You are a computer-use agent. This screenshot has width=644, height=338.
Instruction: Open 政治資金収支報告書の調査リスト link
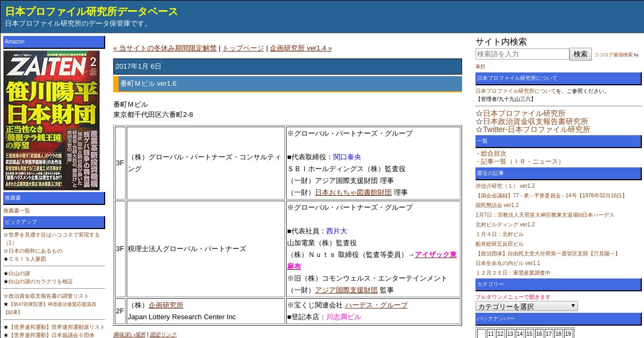pos(49,296)
